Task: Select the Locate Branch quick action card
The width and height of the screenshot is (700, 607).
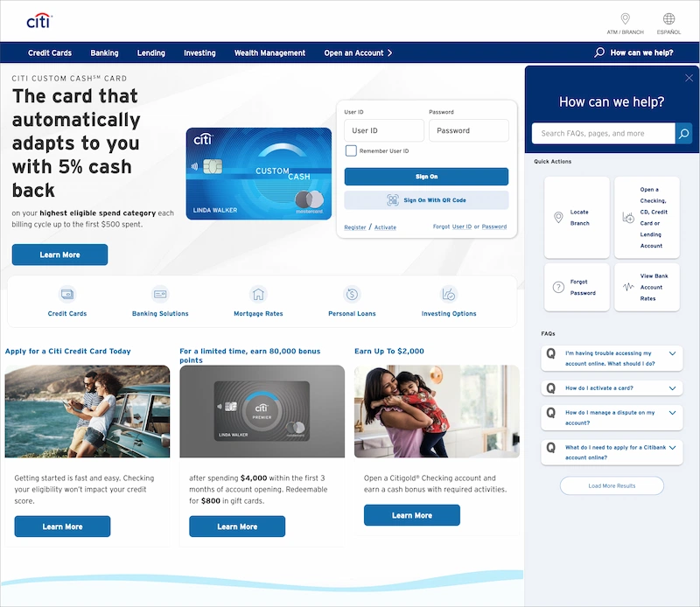Action: pyautogui.click(x=577, y=218)
